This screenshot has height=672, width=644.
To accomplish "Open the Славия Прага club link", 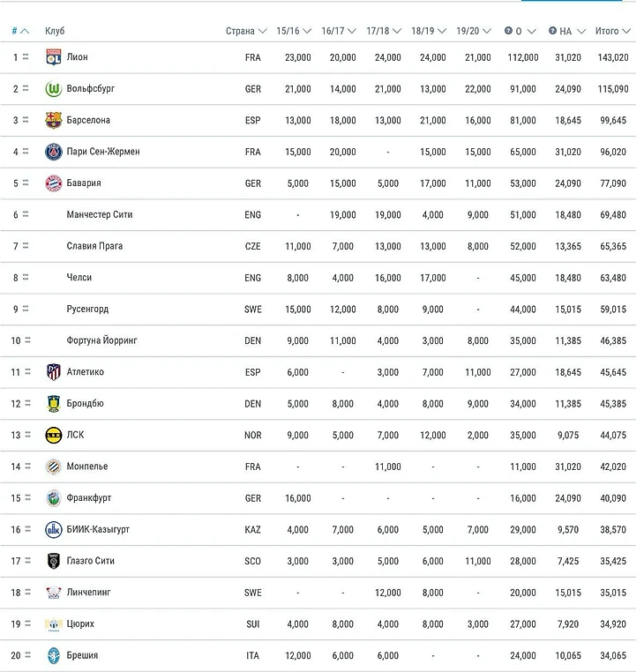I will 94,246.
